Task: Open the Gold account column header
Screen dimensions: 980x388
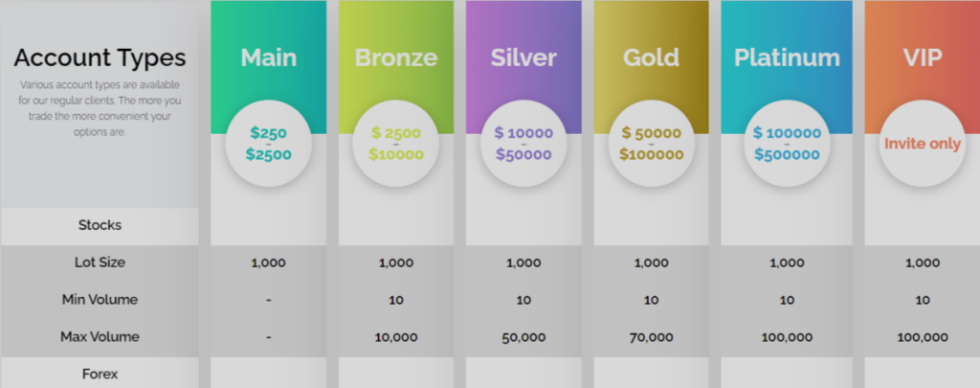Action: [x=651, y=57]
